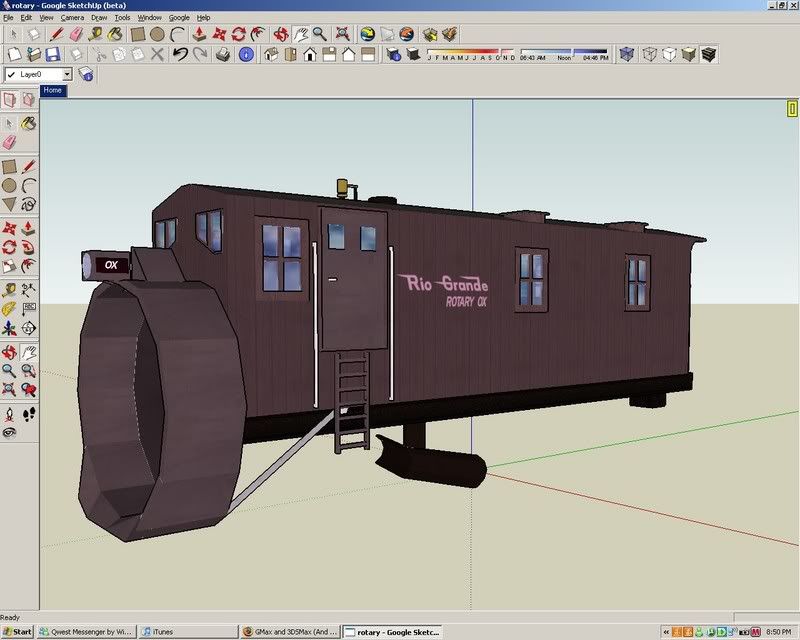Open the Edit menu
800x640 pixels.
click(x=26, y=17)
